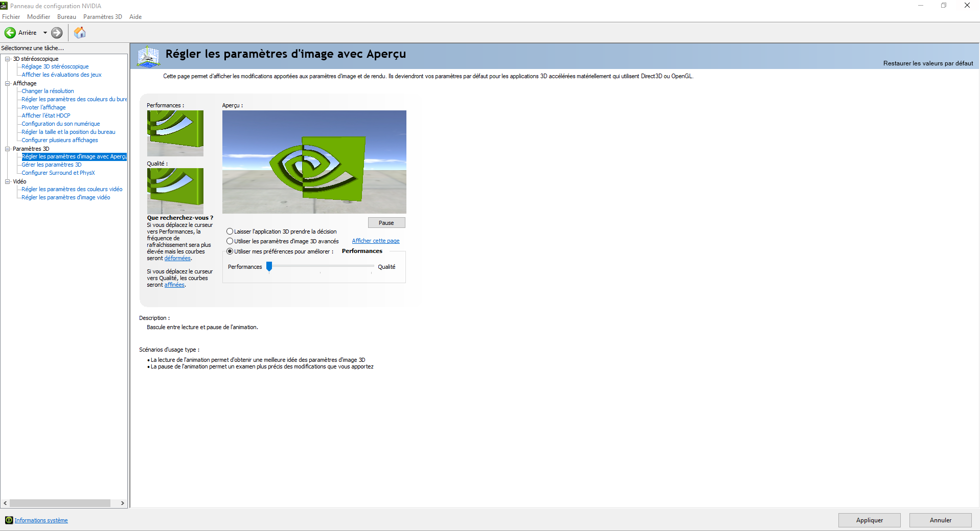The image size is (980, 531).
Task: Open 'Changer la résolution' task
Action: pos(48,91)
